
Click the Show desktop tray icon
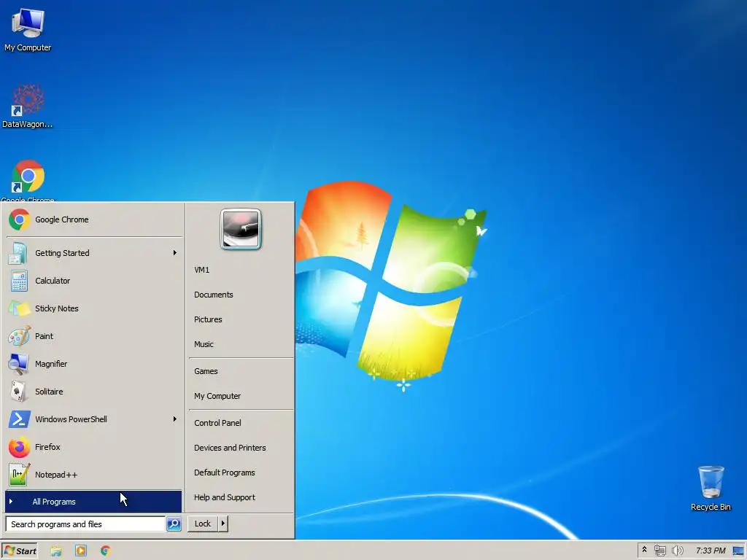[738, 551]
